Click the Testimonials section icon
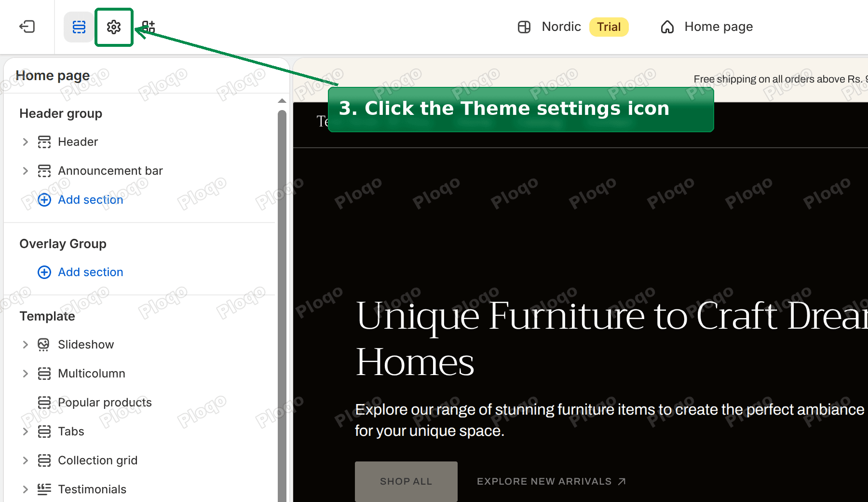868x502 pixels. point(44,489)
